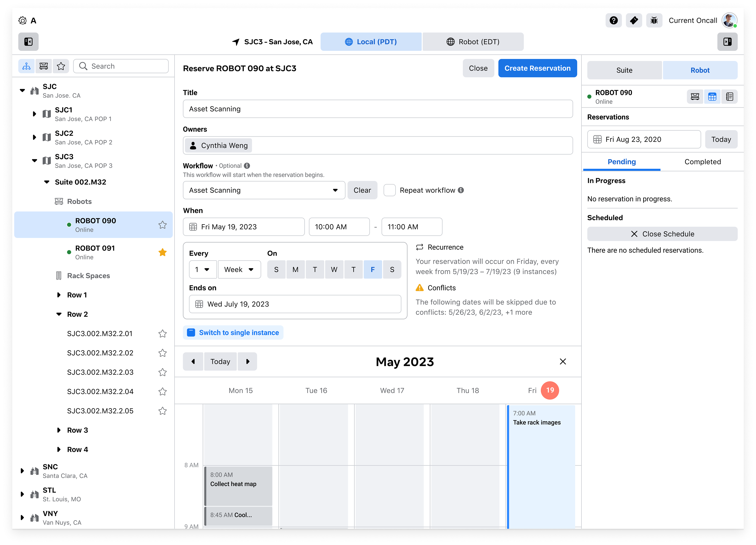Switch to Local (PDT) timezone tab

pos(371,42)
